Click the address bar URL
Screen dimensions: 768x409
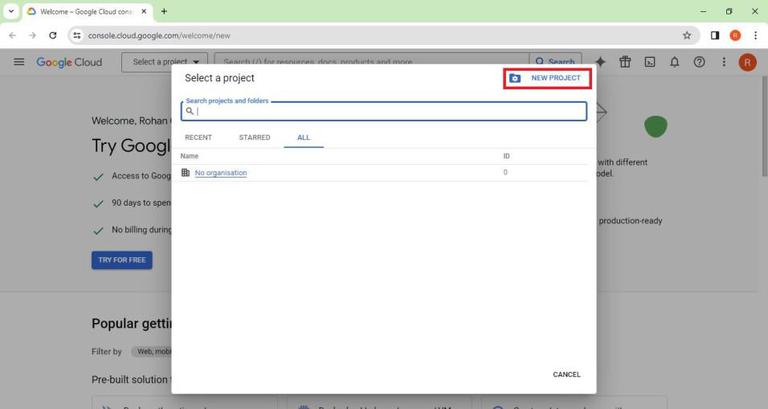click(x=159, y=36)
